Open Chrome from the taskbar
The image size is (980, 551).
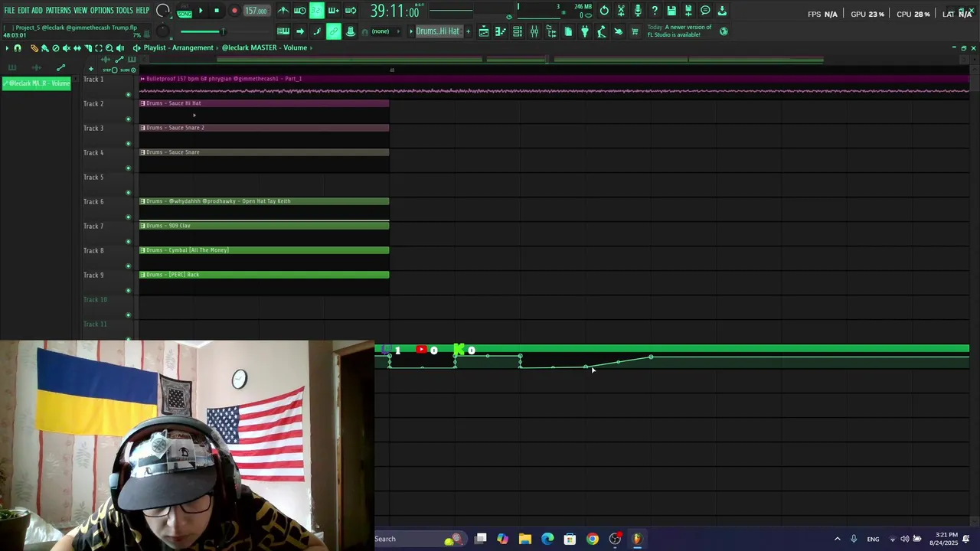(x=592, y=539)
